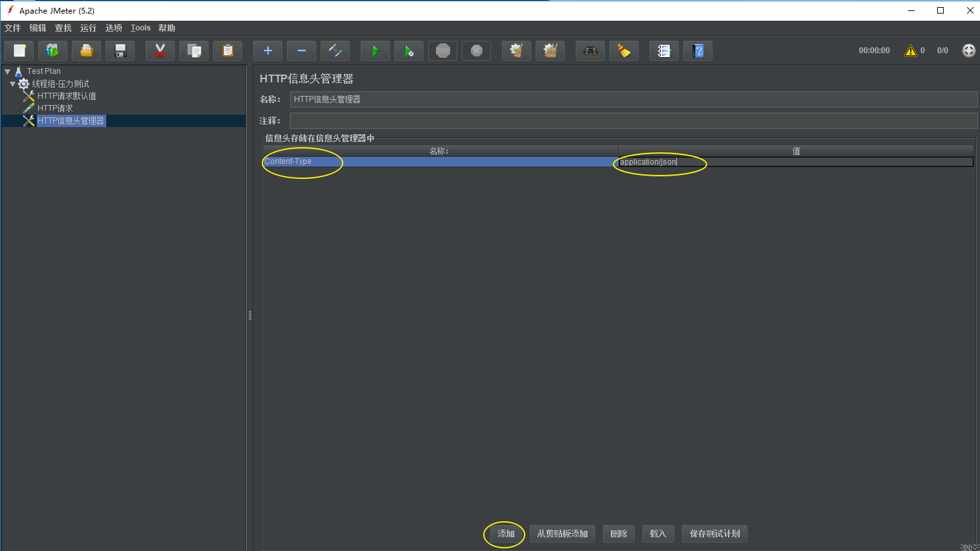980x551 pixels.
Task: Create a new test plan with toolbar icon
Action: click(x=19, y=51)
